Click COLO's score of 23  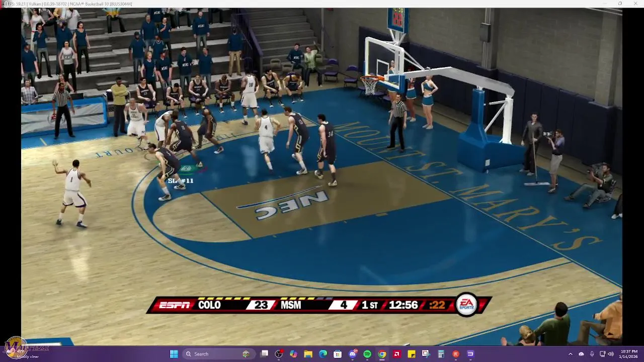[x=261, y=305]
